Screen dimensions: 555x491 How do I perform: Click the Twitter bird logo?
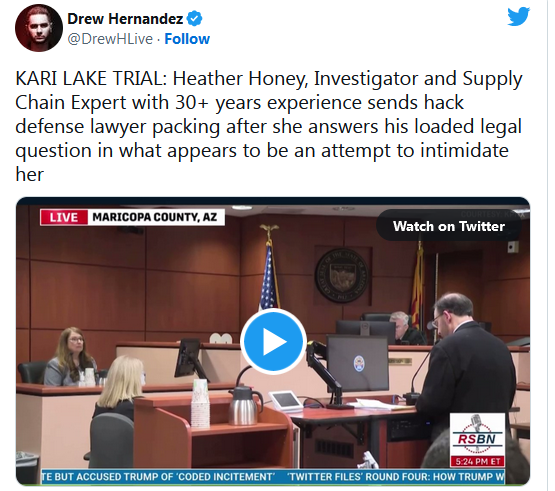point(518,16)
